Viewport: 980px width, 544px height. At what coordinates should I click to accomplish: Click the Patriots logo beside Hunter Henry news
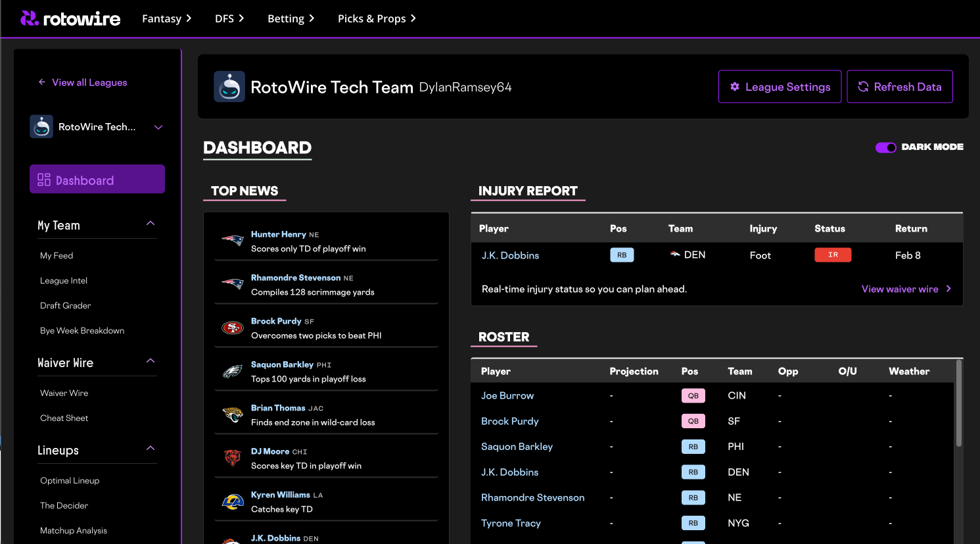click(233, 241)
